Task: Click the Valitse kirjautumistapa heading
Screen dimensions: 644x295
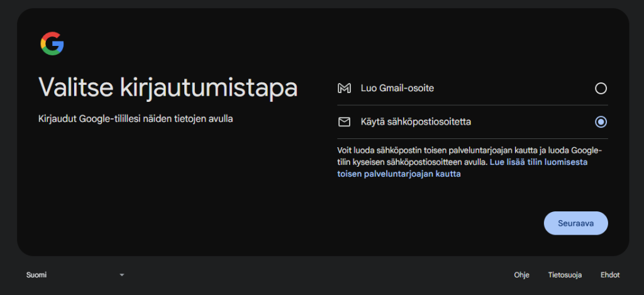Action: point(168,87)
